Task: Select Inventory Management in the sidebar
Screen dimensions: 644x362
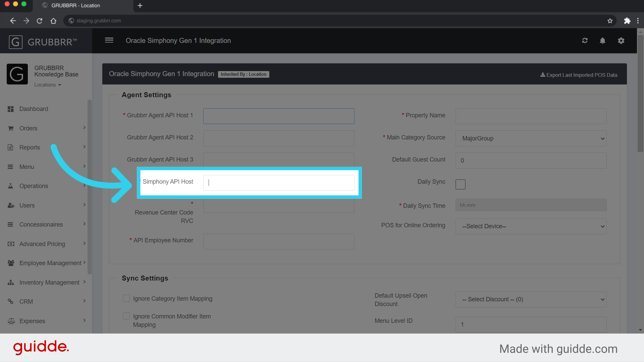Action: (49, 283)
